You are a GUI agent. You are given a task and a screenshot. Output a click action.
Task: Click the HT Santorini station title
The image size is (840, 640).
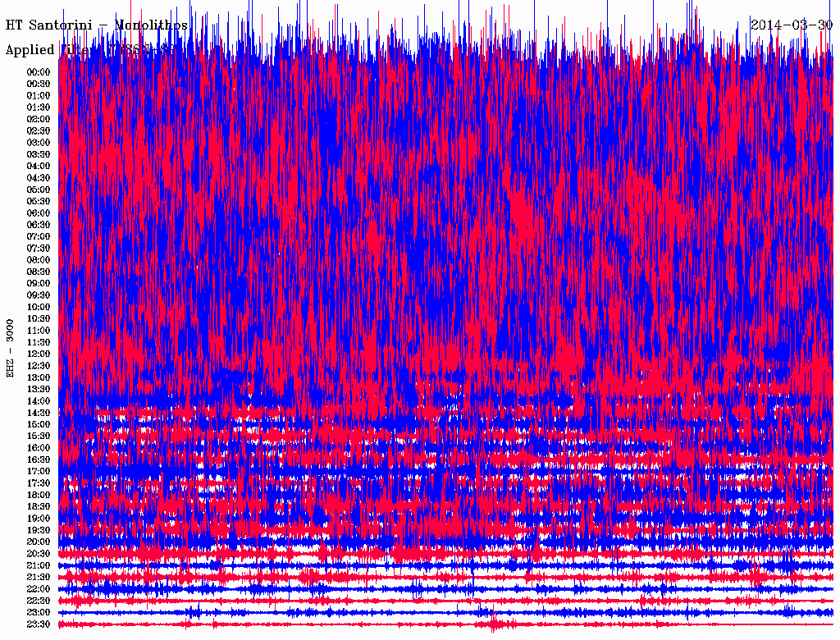click(x=97, y=25)
